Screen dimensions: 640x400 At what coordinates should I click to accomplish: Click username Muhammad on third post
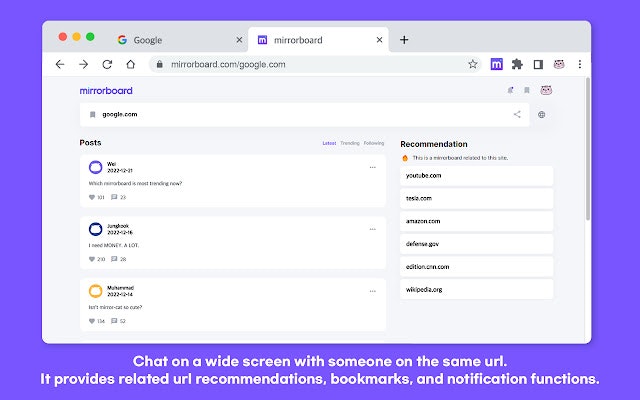coord(120,288)
